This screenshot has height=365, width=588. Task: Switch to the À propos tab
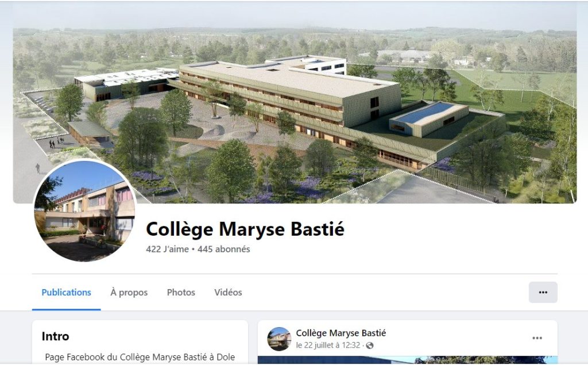pyautogui.click(x=129, y=293)
